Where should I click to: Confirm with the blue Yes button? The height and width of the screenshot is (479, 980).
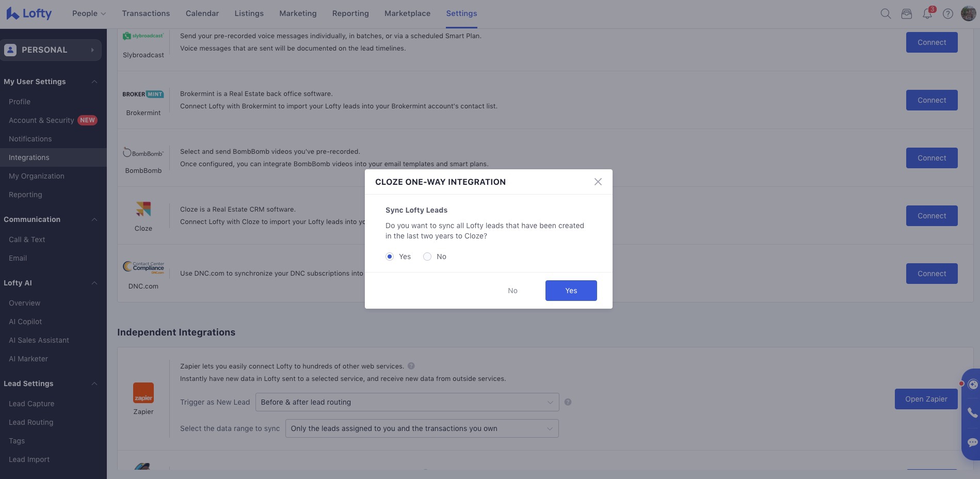pyautogui.click(x=571, y=291)
